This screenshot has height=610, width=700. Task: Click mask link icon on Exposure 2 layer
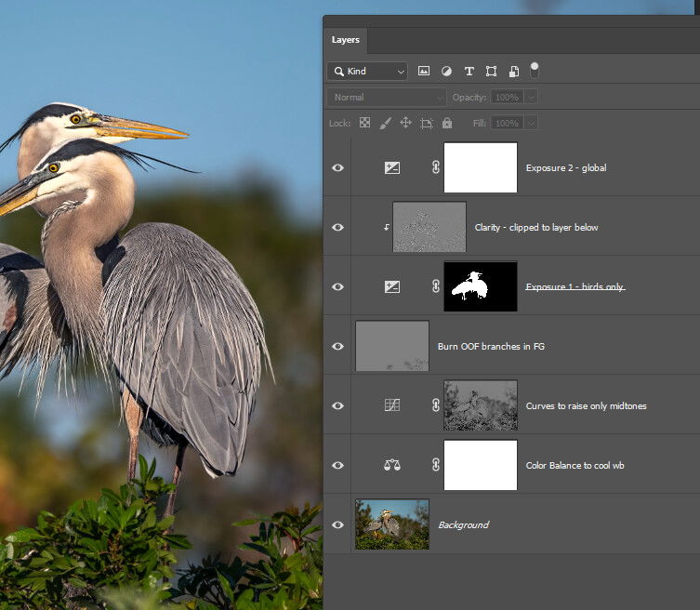[x=436, y=167]
